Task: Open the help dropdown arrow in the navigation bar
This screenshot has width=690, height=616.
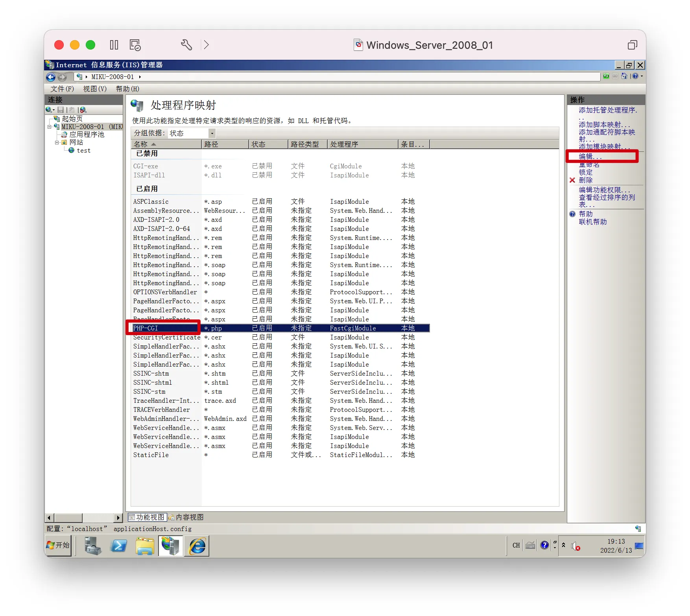Action: click(642, 76)
